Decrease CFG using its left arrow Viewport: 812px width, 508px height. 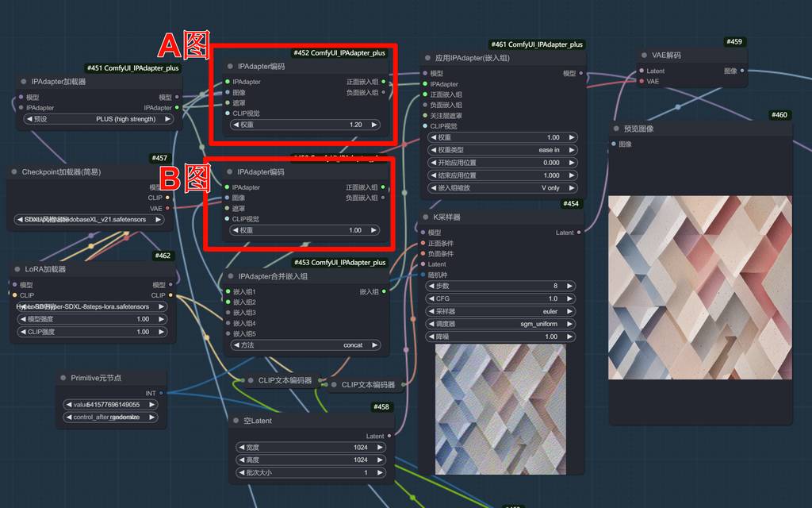tap(433, 298)
